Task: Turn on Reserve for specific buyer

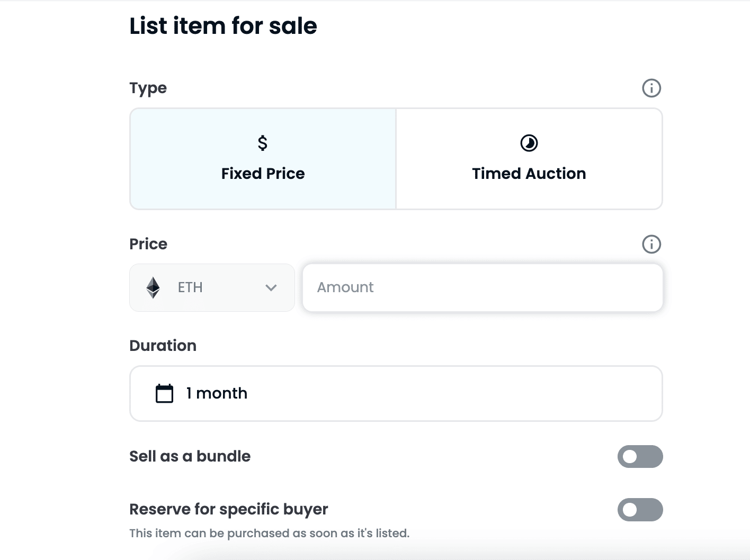Action: coord(640,510)
